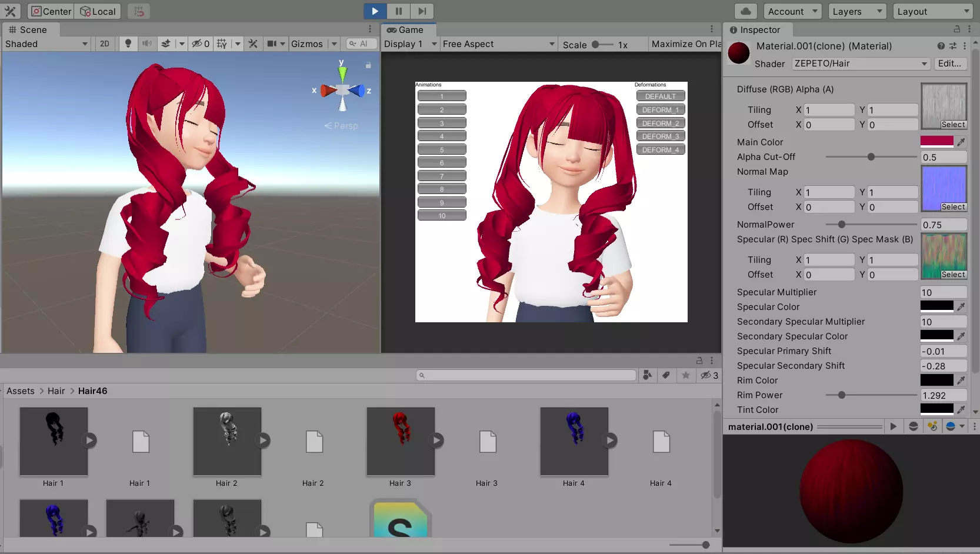The height and width of the screenshot is (554, 980).
Task: Click animation button 1 in Game view
Action: (x=442, y=96)
